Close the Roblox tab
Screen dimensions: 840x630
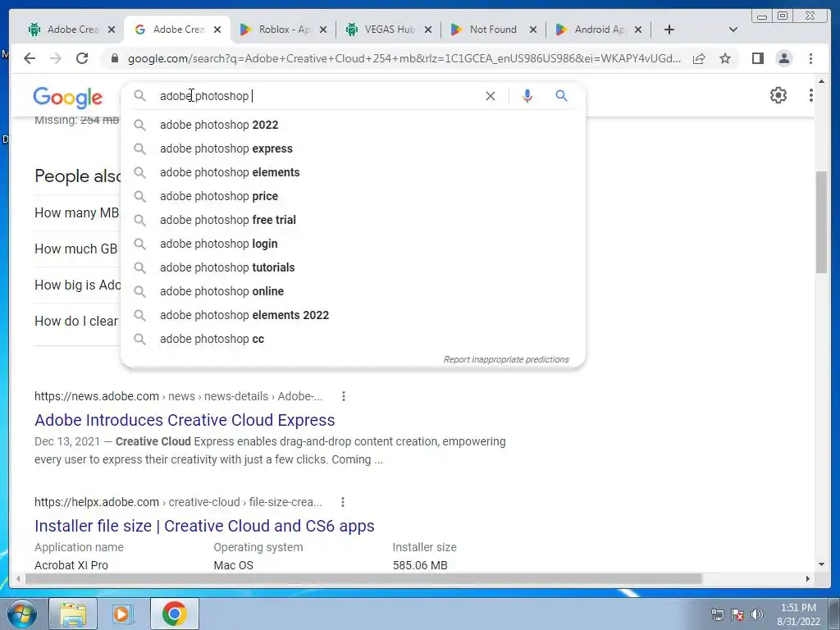[323, 30]
